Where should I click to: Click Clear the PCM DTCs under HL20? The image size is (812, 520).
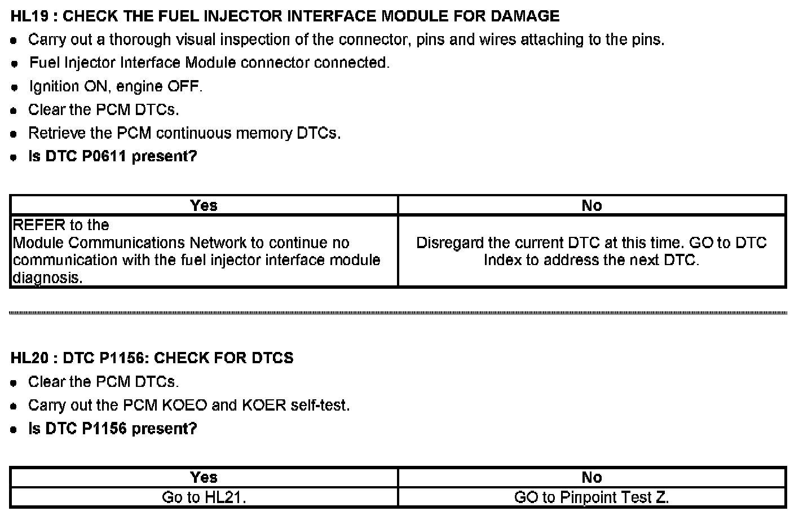click(103, 382)
